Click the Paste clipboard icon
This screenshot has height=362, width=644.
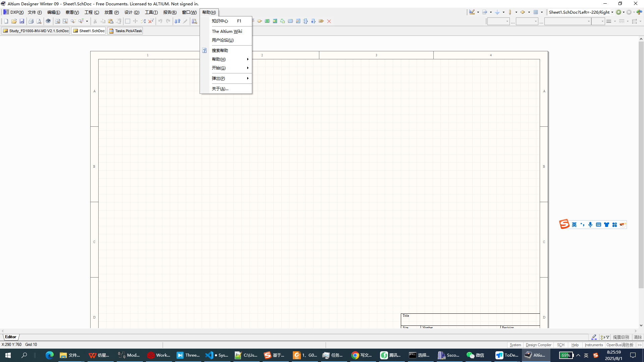coord(111,21)
